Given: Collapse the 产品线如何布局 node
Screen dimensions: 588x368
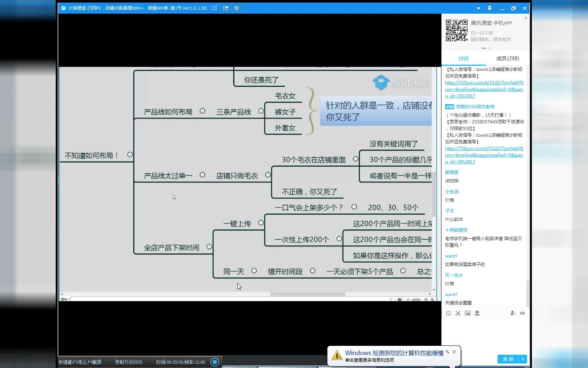Looking at the screenshot, I should [x=202, y=111].
